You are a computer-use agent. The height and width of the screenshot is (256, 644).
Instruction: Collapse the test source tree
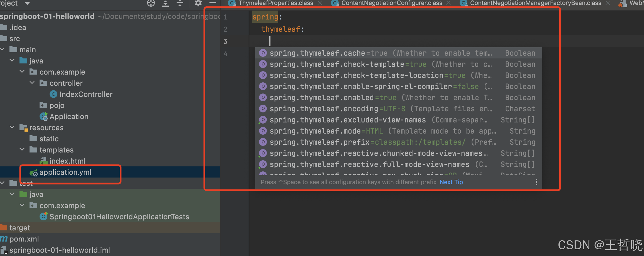pyautogui.click(x=3, y=183)
